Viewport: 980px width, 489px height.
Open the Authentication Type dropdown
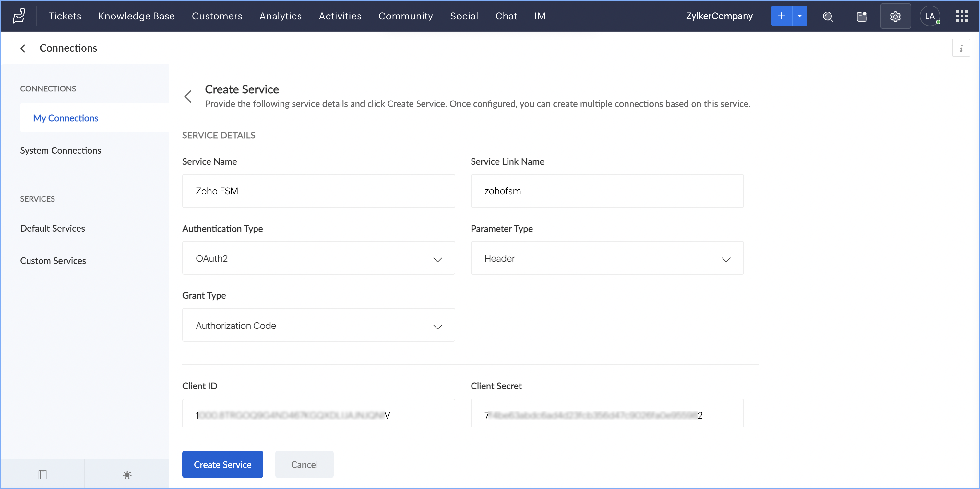318,258
